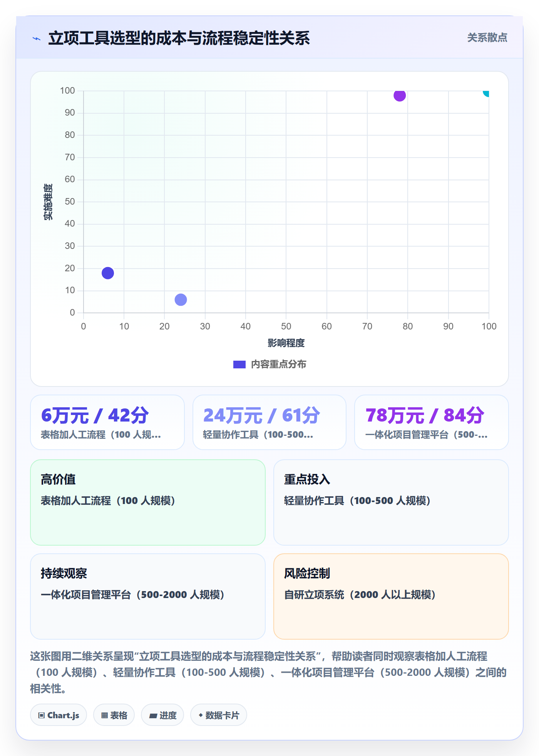Viewport: 539px width, 756px height.
Task: Click the 数据卡片 tag chip
Action: pyautogui.click(x=219, y=715)
